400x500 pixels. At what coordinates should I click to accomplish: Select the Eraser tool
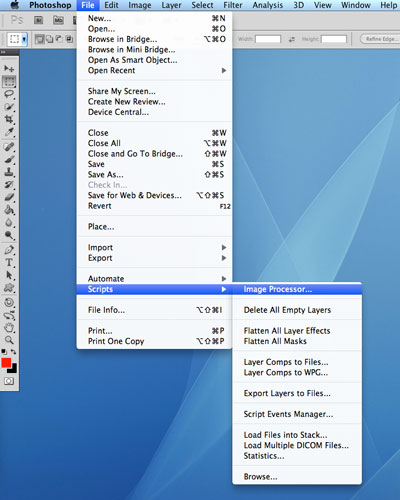pyautogui.click(x=9, y=197)
